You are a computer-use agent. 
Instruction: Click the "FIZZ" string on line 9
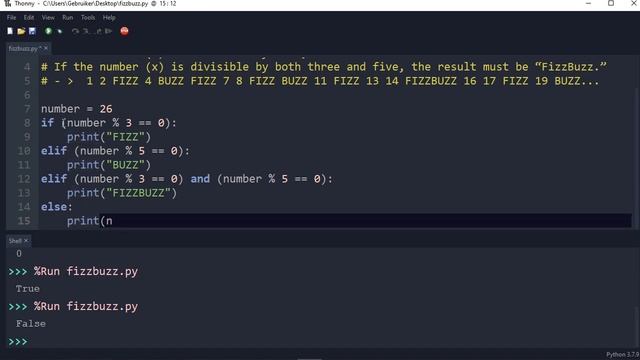[125, 137]
